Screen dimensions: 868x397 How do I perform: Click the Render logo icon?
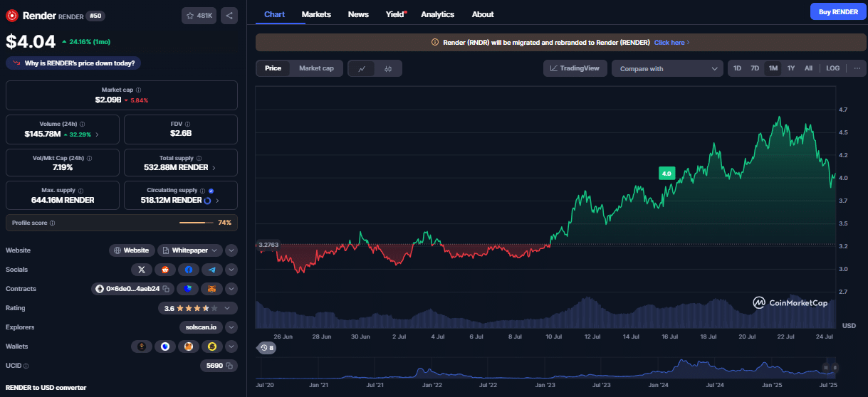pos(12,15)
